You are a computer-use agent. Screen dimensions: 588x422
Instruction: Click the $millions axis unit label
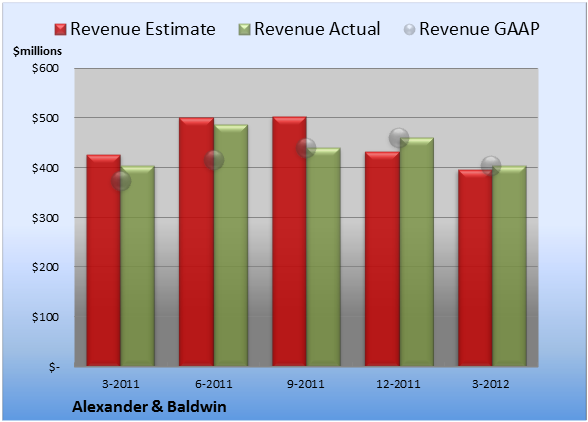tap(38, 51)
